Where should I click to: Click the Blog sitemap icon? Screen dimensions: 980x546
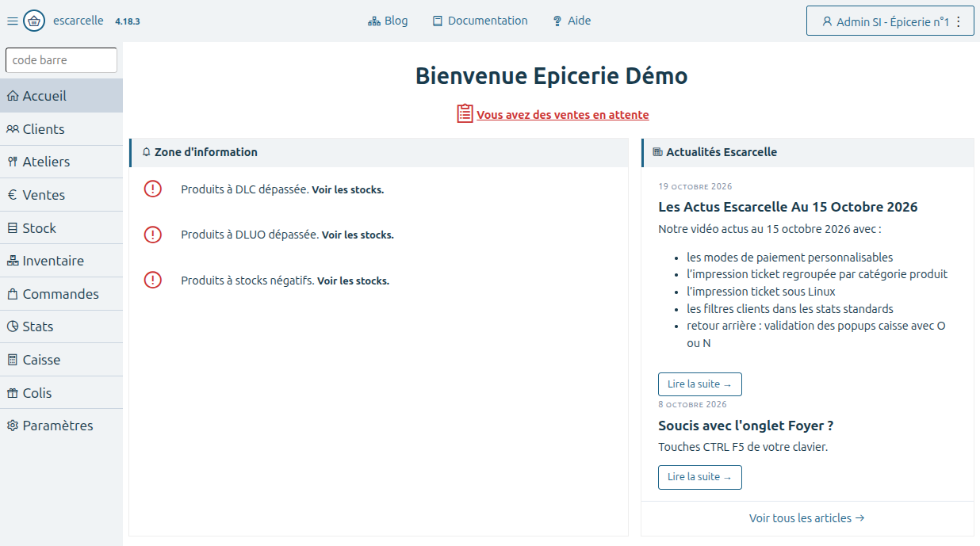click(x=374, y=21)
